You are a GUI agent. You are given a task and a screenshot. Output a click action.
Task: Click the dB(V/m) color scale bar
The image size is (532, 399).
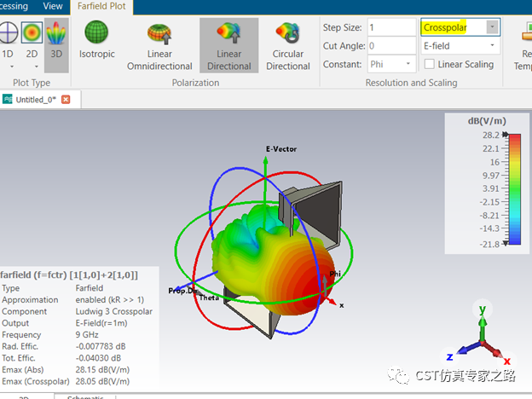point(514,188)
